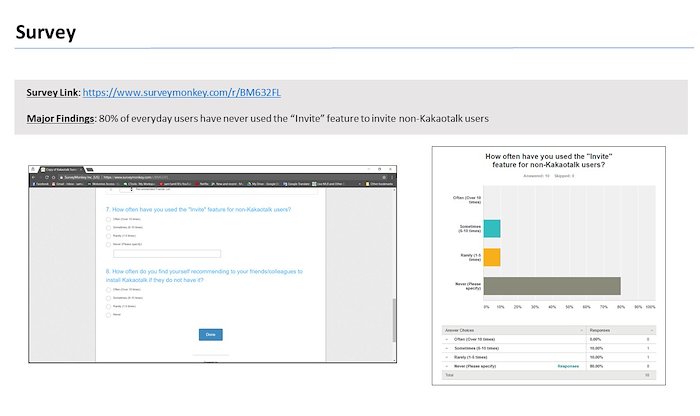This screenshot has height=416, width=700.
Task: Click the Rarely (1-5 times) table row
Action: click(549, 358)
